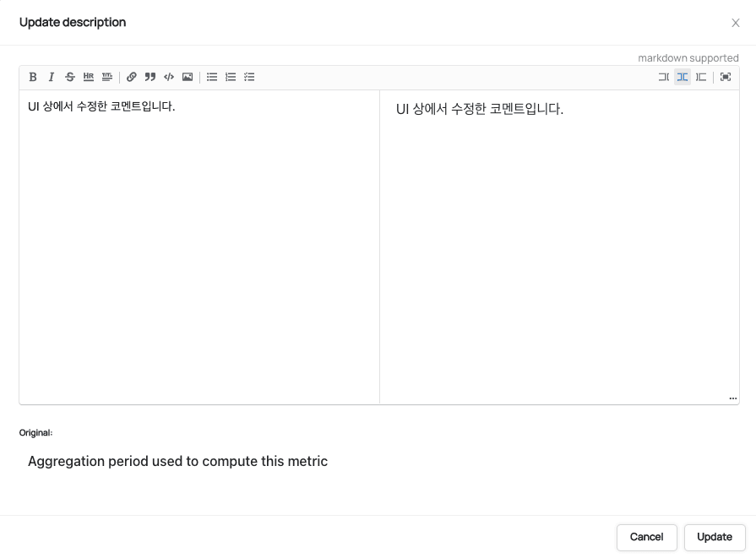756x558 pixels.
Task: Insert a block quote
Action: point(150,77)
